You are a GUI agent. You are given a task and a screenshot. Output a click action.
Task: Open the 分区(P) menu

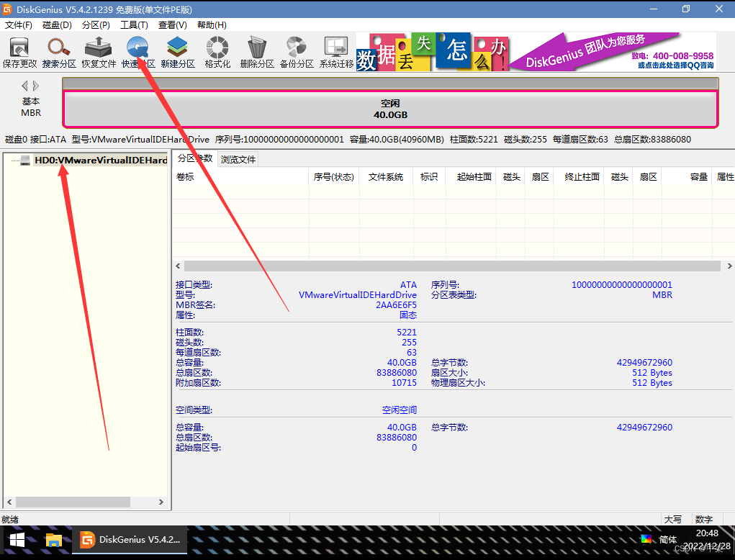point(96,25)
